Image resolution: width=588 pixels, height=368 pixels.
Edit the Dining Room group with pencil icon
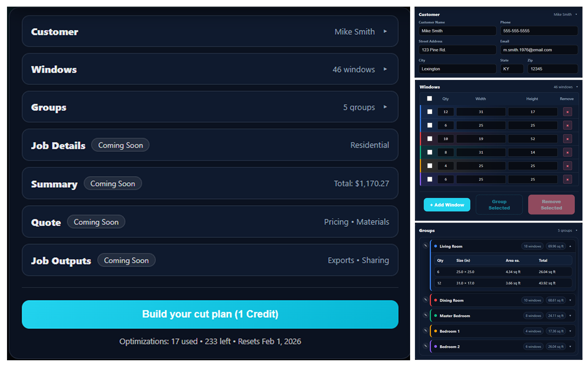tap(425, 300)
